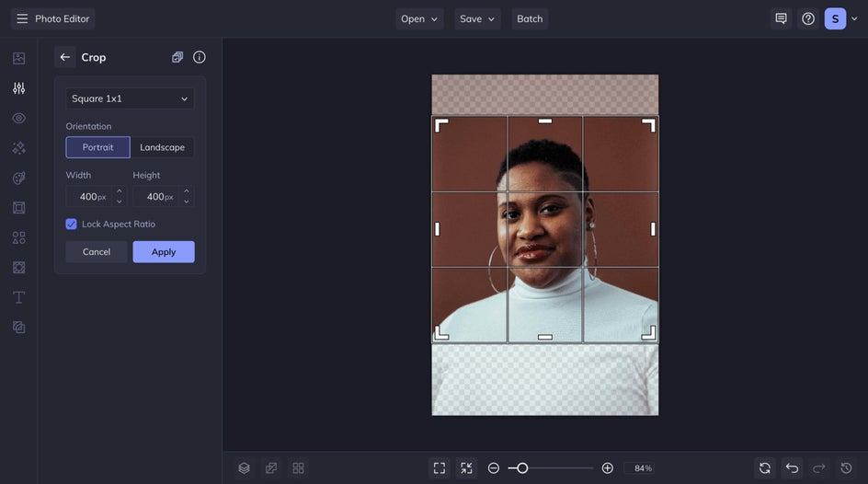Click the Photo Editor title text
868x484 pixels.
click(62, 18)
